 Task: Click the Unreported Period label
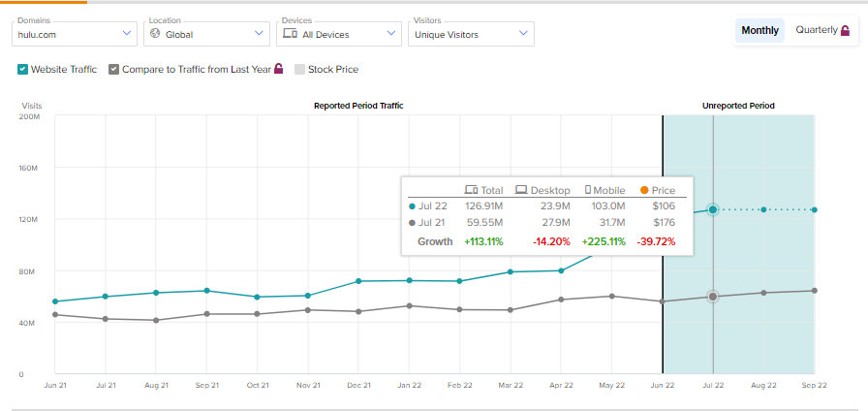pos(738,106)
